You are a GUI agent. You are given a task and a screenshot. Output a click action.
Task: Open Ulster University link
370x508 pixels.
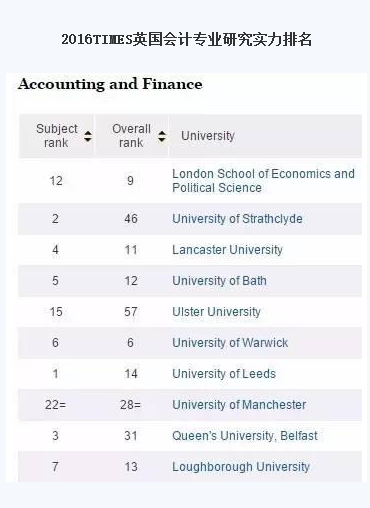coord(216,312)
